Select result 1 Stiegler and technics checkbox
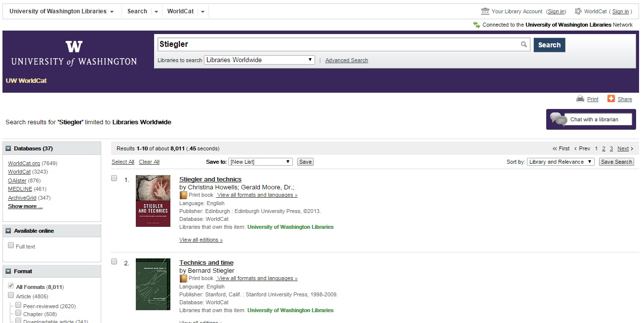Image resolution: width=644 pixels, height=323 pixels. tap(114, 178)
